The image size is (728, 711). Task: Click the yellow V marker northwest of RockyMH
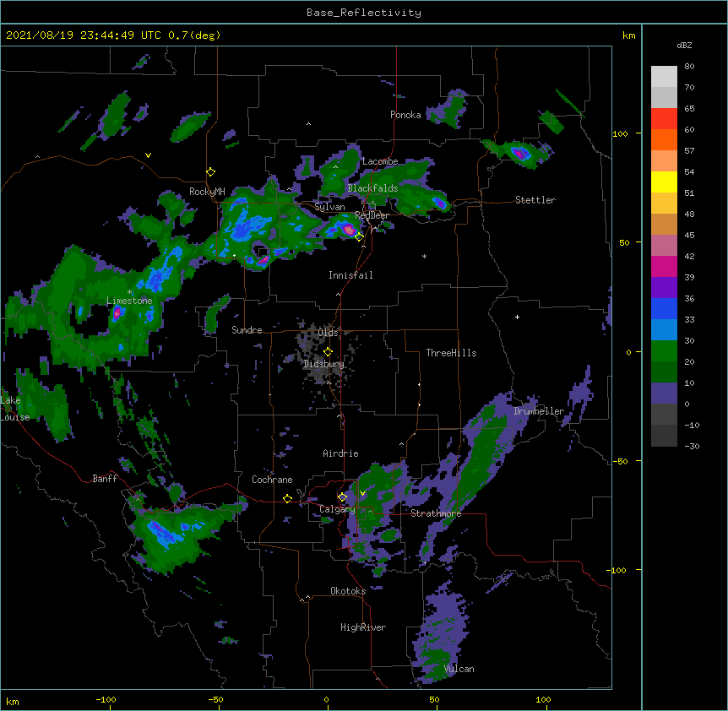(x=148, y=155)
